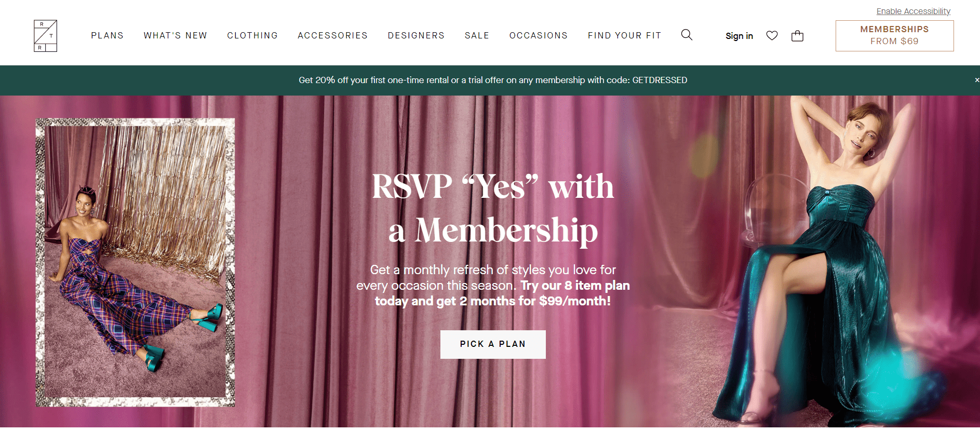Go to the SALE section

(x=477, y=35)
